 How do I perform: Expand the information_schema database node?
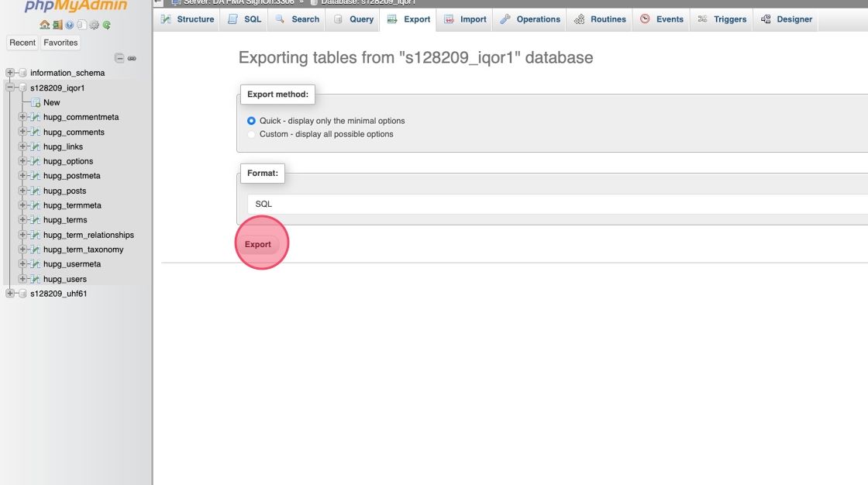(x=10, y=73)
